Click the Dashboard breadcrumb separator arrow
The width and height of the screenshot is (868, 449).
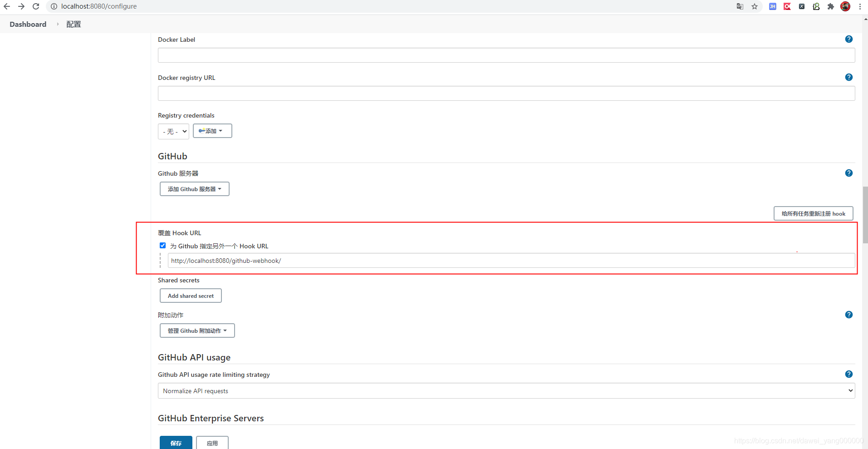pyautogui.click(x=58, y=24)
